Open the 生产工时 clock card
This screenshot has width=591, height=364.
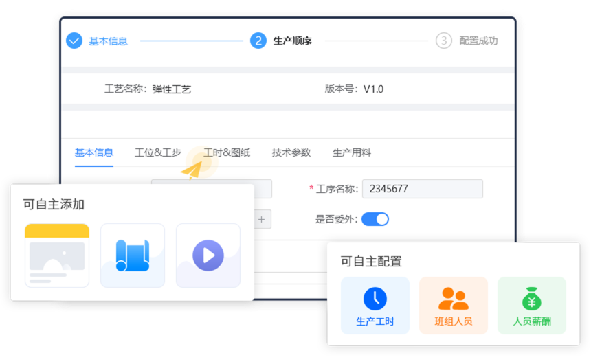pyautogui.click(x=375, y=306)
